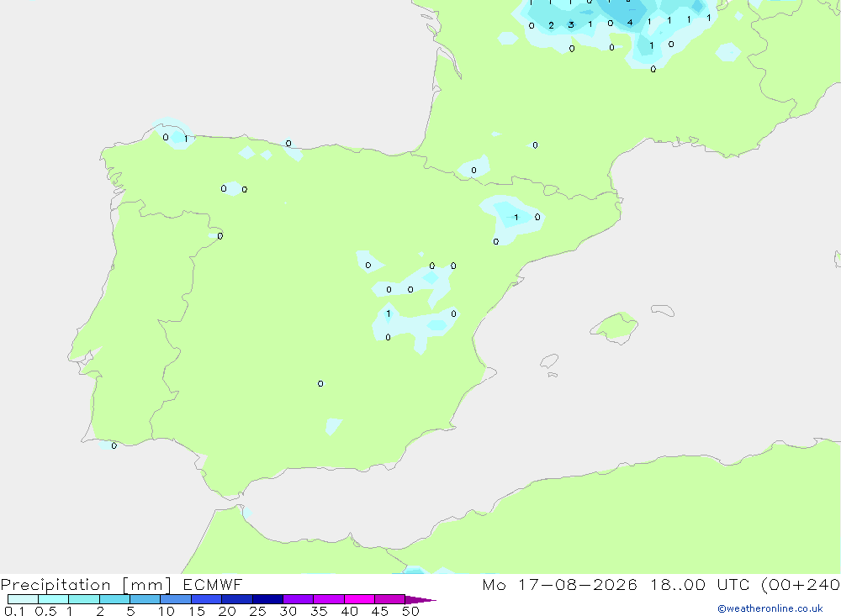This screenshot has width=841, height=616.
Task: Select the 40–45 mm magenta legend swatch
Action: click(359, 599)
